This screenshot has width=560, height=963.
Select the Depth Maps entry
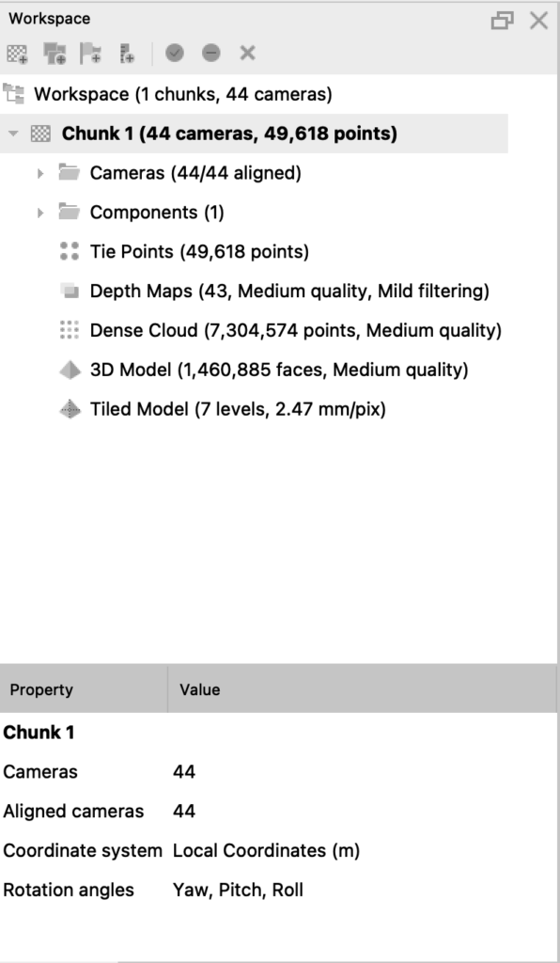[x=289, y=292]
